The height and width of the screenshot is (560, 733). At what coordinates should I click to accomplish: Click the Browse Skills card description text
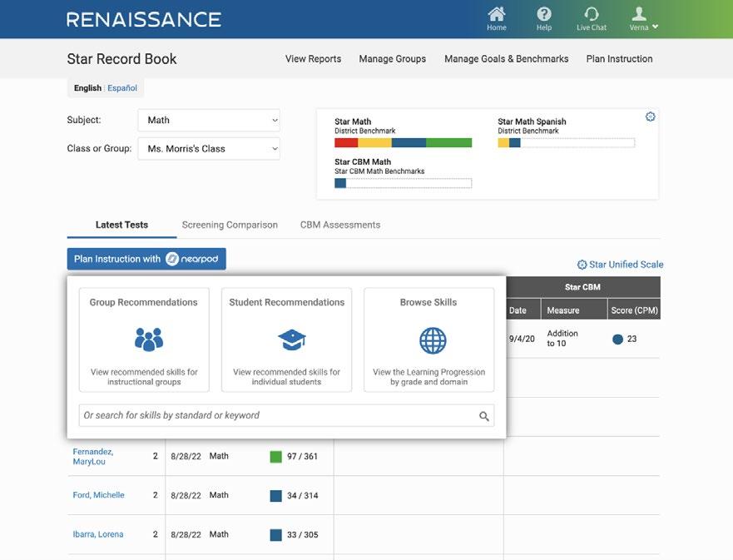click(428, 377)
